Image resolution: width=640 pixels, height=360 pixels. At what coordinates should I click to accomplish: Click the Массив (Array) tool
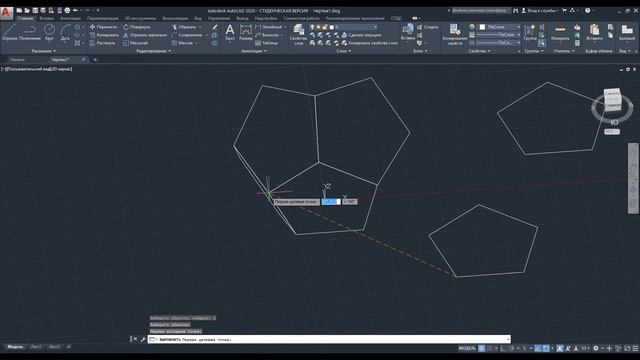(182, 43)
